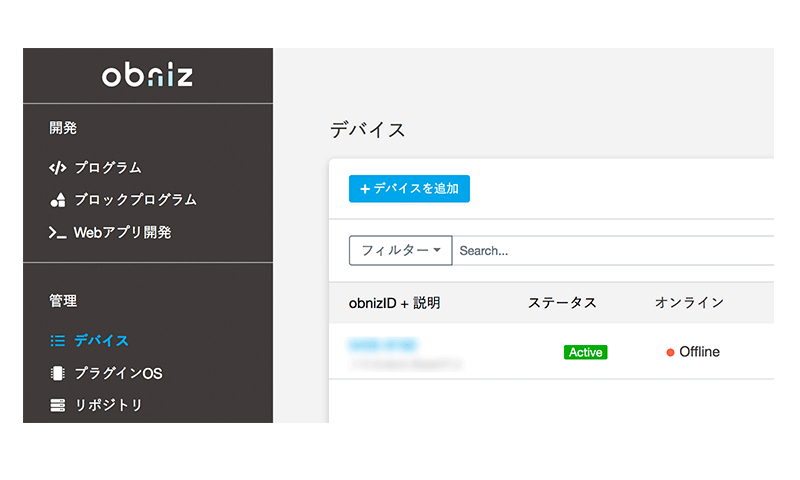Viewport: 800px width, 480px height.
Task: Click the server icon beside リポジトリ
Action: [x=58, y=405]
